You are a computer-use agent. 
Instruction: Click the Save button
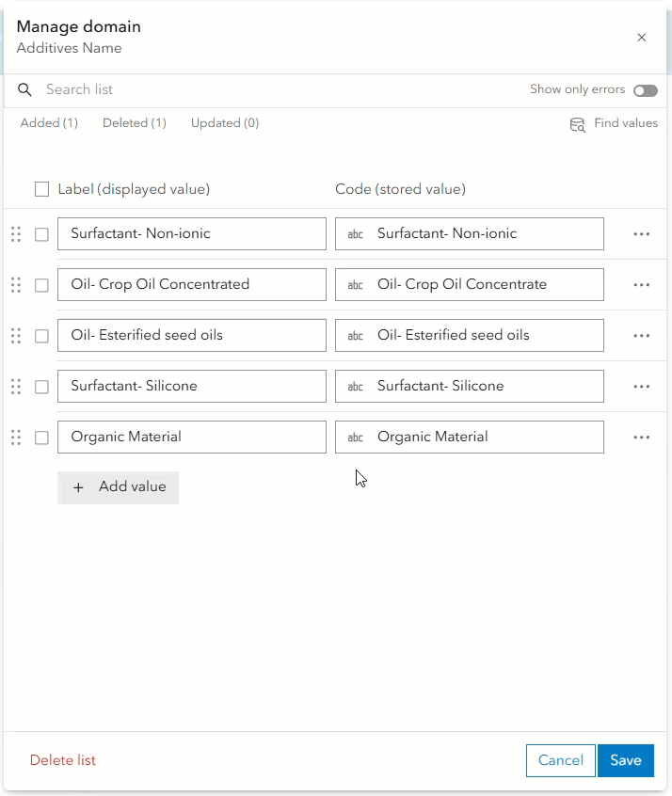click(625, 761)
